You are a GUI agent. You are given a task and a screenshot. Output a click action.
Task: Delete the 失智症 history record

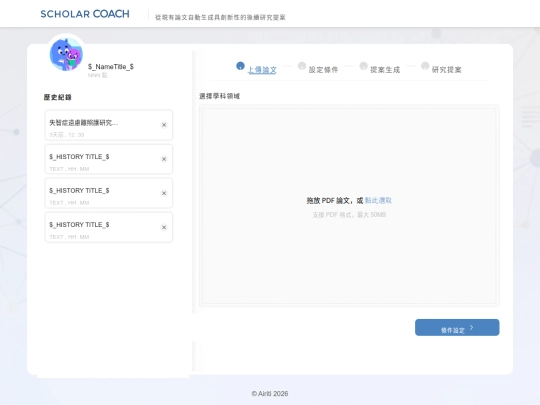click(164, 125)
